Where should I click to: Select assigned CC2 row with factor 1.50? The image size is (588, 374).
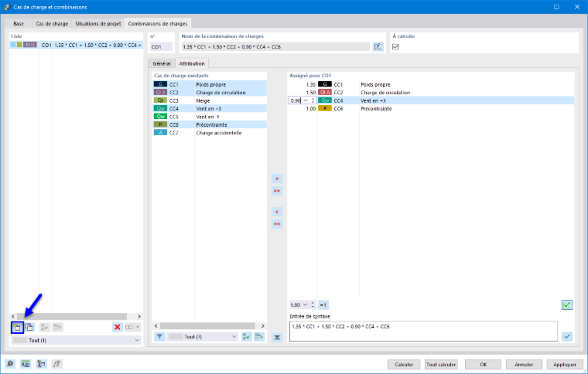(431, 93)
